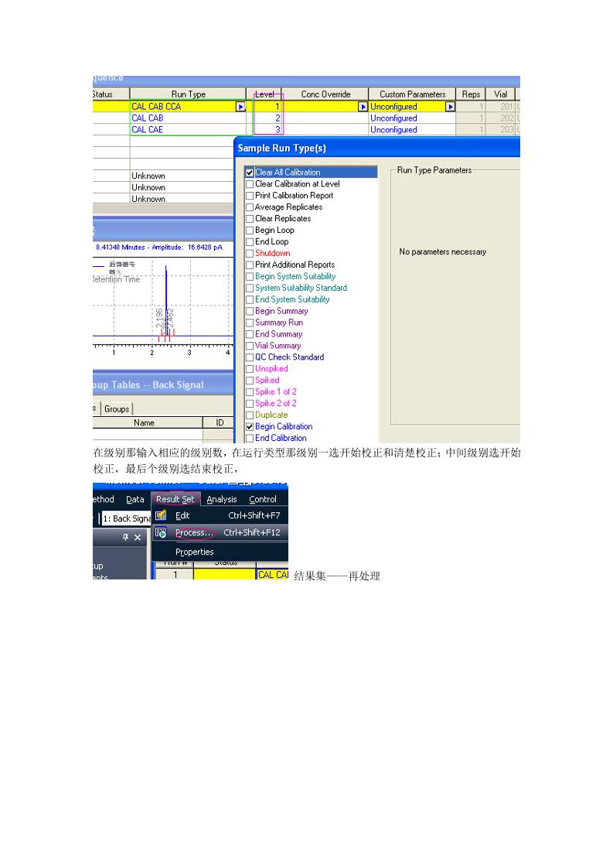Select the CAL CAE run type cell
This screenshot has width=613, height=868.
pos(188,130)
